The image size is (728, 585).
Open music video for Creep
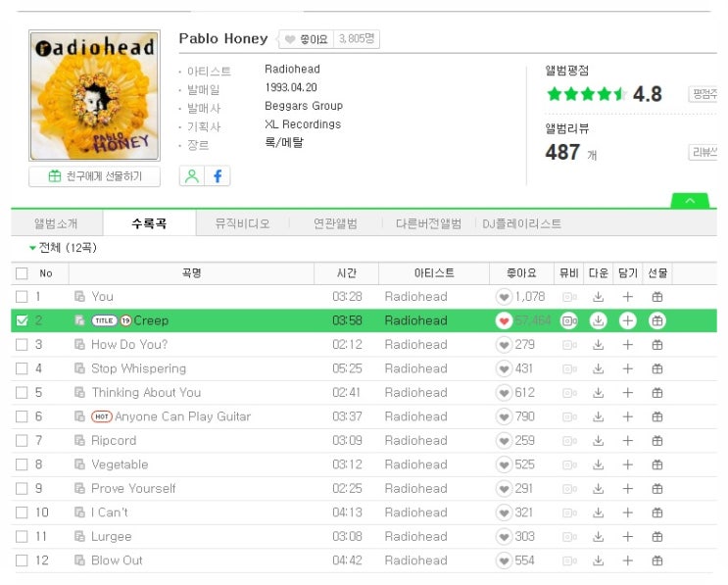(x=569, y=320)
